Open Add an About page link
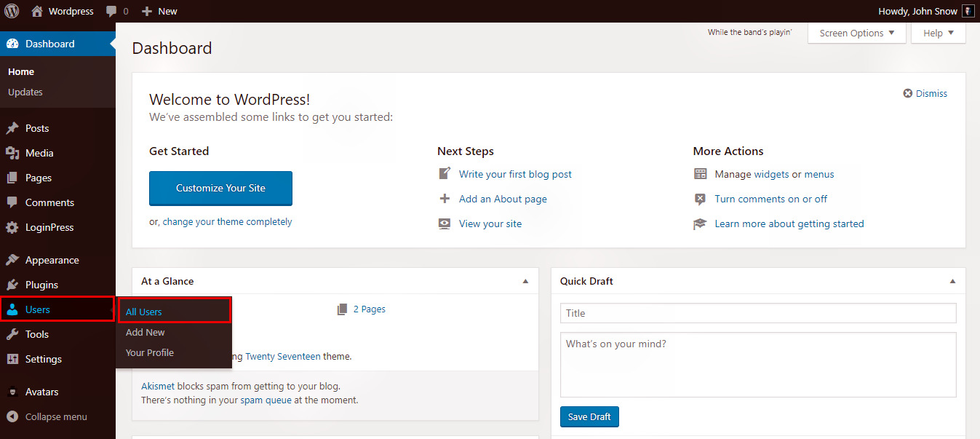980x439 pixels. (x=503, y=199)
